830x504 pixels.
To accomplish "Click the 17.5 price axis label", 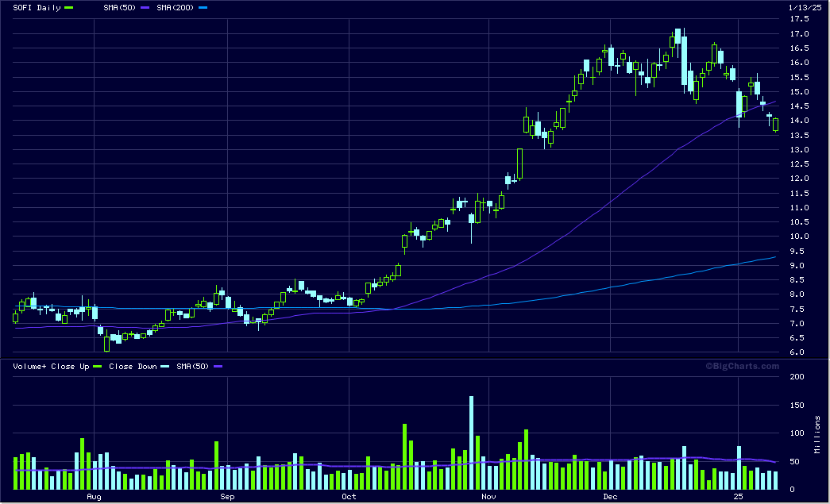I will tap(799, 19).
